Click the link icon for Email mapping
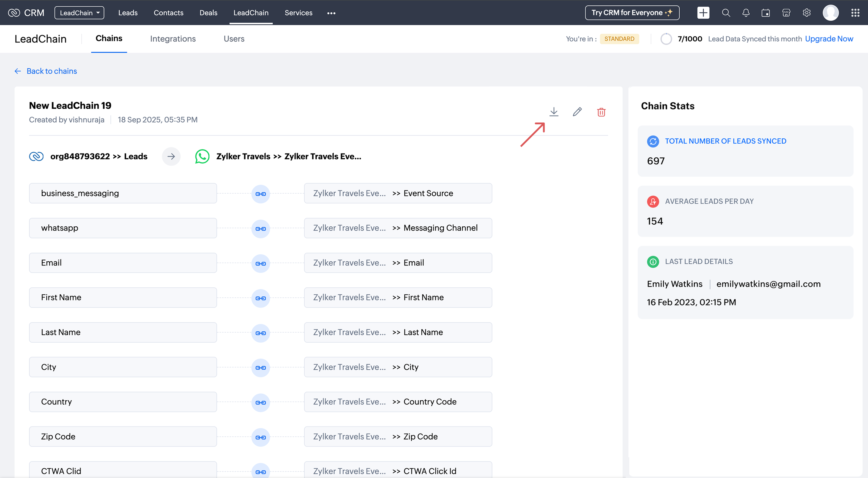 tap(260, 264)
